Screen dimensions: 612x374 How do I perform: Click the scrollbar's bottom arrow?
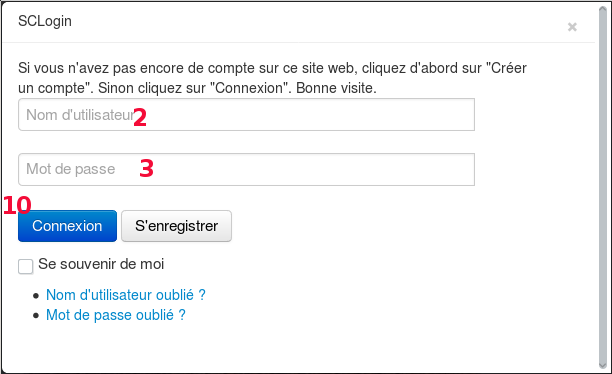pos(603,365)
